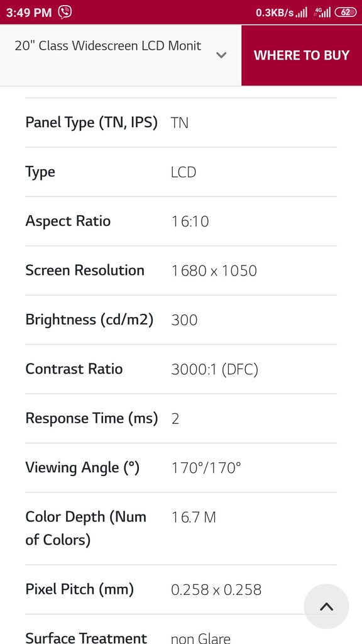
Task: Open the Viber call icon in status bar
Action: tap(65, 13)
